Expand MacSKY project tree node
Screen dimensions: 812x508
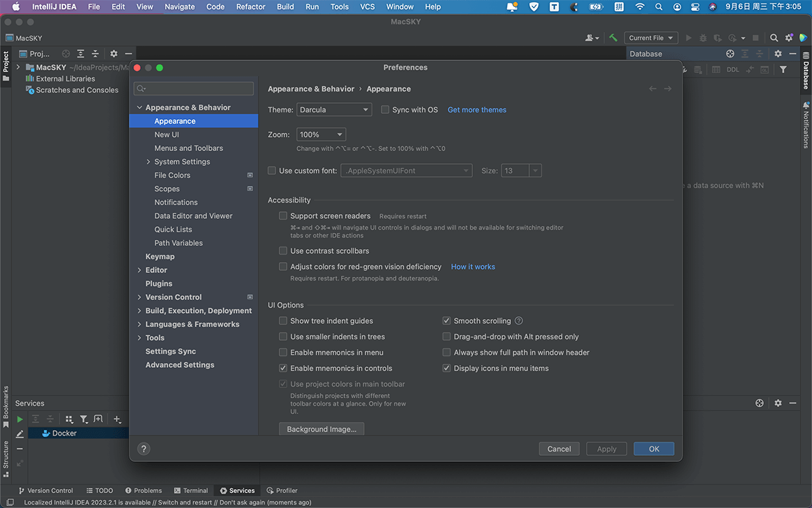point(18,67)
